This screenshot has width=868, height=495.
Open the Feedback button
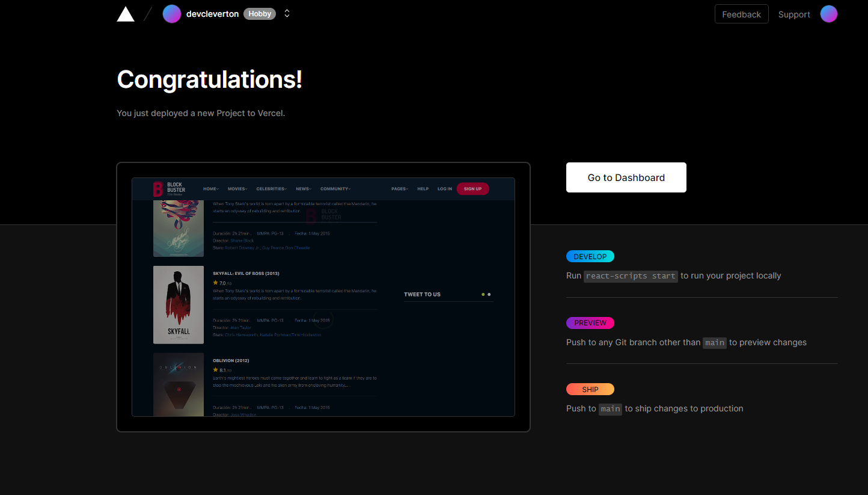coord(741,14)
